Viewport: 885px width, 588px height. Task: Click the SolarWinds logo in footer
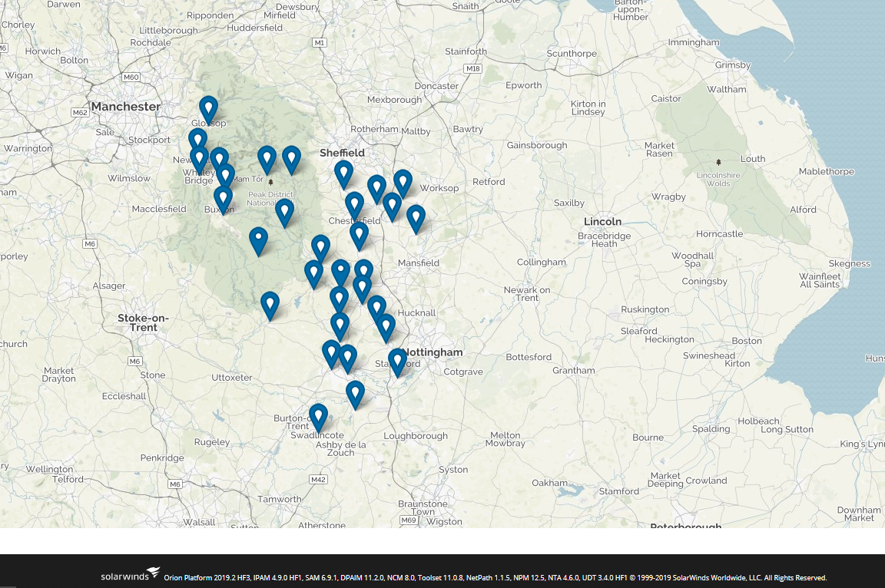click(x=131, y=574)
